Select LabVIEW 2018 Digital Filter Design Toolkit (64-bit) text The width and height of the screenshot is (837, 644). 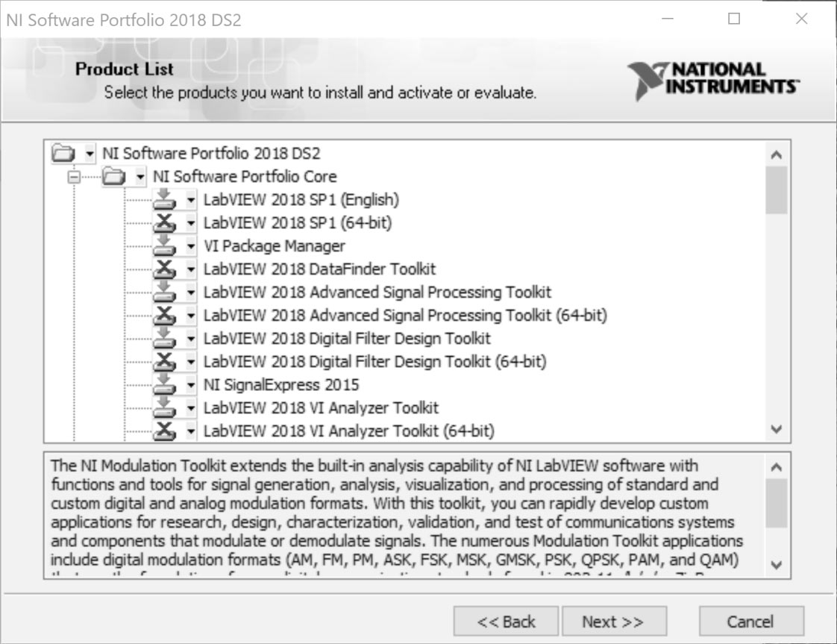pos(374,361)
